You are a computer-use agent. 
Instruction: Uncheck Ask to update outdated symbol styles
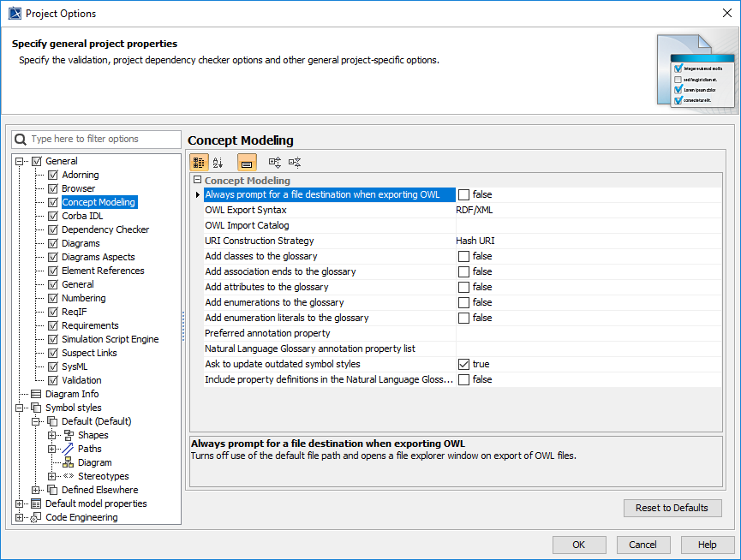[x=464, y=364]
